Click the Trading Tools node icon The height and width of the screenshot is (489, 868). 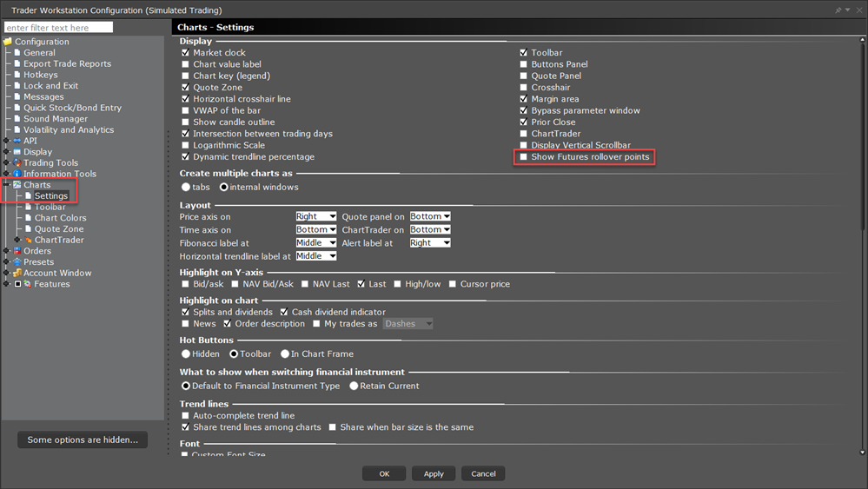pyautogui.click(x=17, y=162)
